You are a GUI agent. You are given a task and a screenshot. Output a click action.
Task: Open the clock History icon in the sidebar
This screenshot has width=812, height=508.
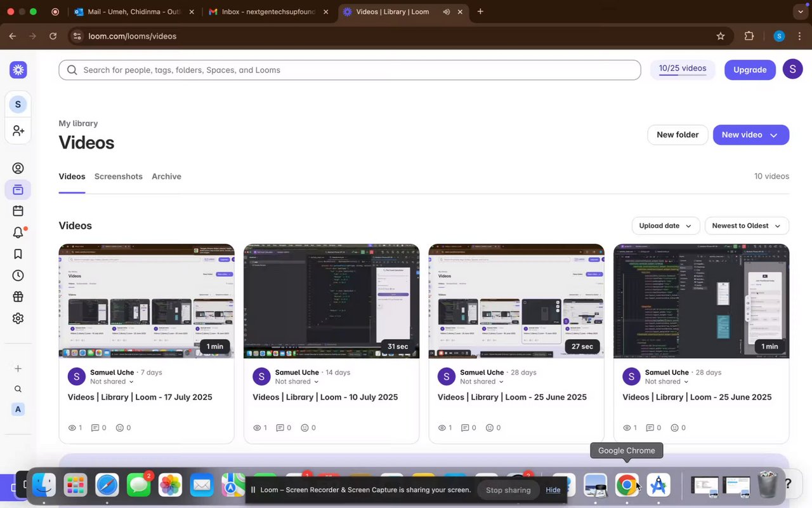[x=18, y=276]
